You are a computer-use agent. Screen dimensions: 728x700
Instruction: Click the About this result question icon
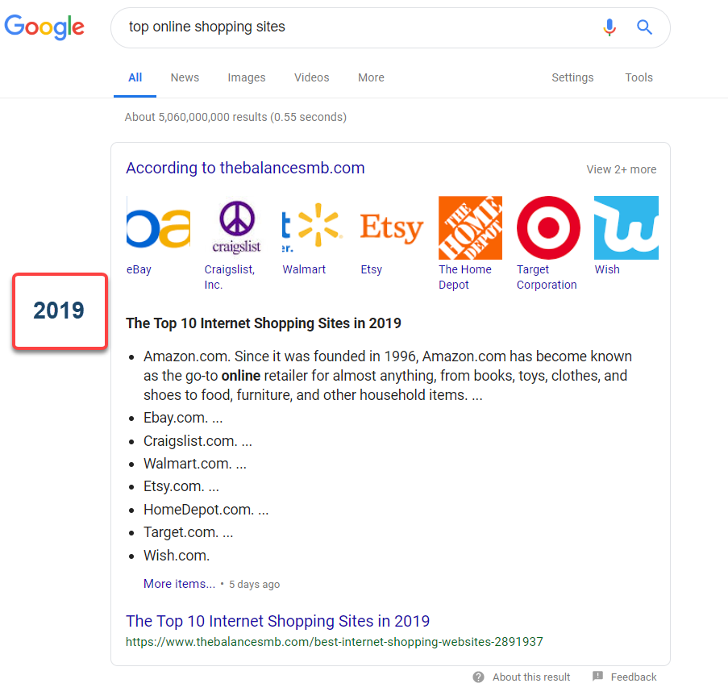[479, 677]
